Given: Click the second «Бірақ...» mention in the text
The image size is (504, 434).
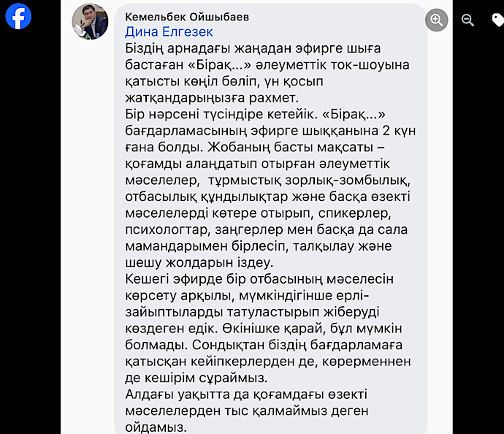Looking at the screenshot, I should coord(354,114).
